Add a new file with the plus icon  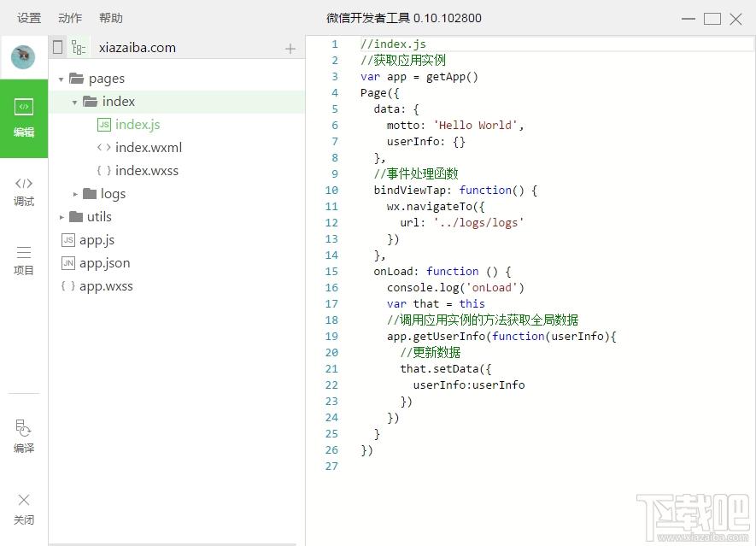[x=290, y=48]
